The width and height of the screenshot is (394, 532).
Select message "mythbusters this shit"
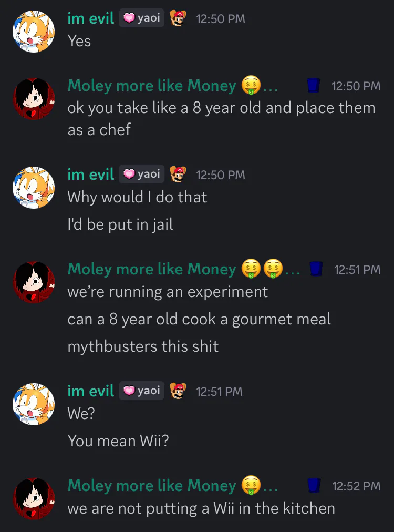point(143,346)
